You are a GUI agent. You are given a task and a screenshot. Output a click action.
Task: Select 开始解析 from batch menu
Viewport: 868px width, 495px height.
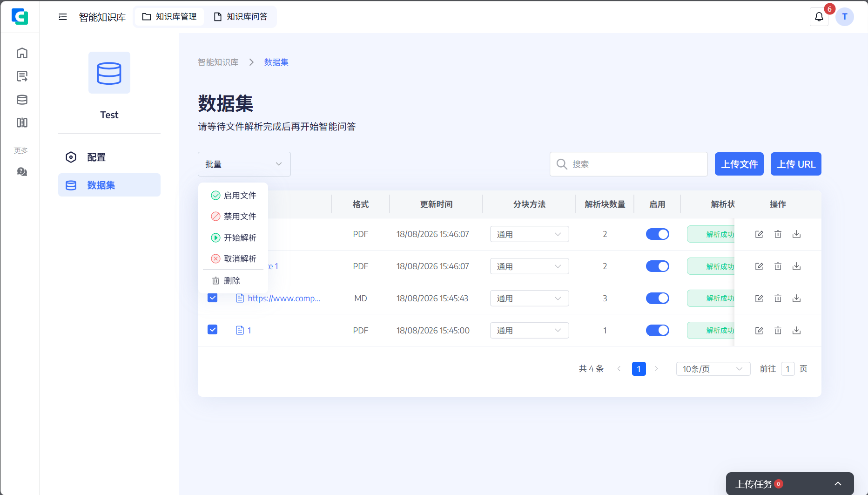click(x=234, y=238)
